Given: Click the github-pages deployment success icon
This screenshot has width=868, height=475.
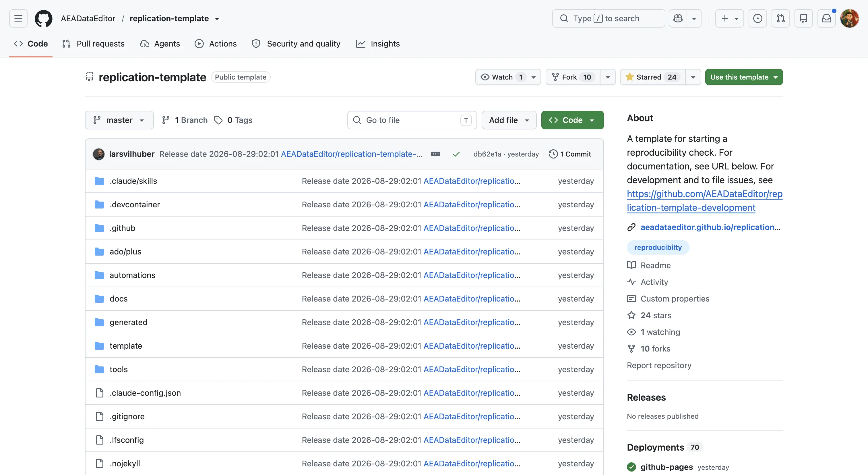Looking at the screenshot, I should [x=631, y=467].
